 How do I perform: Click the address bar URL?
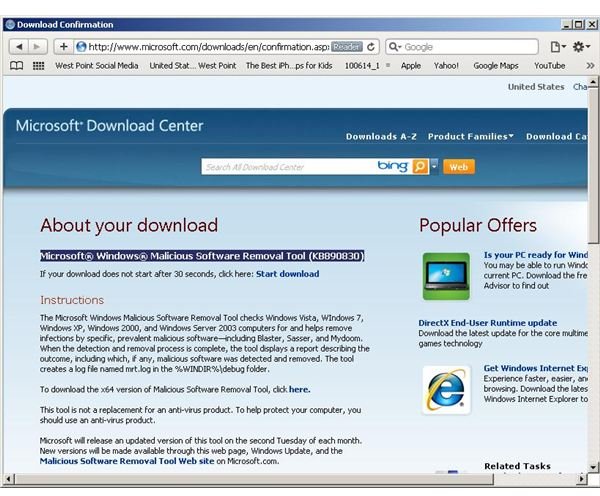pos(209,47)
